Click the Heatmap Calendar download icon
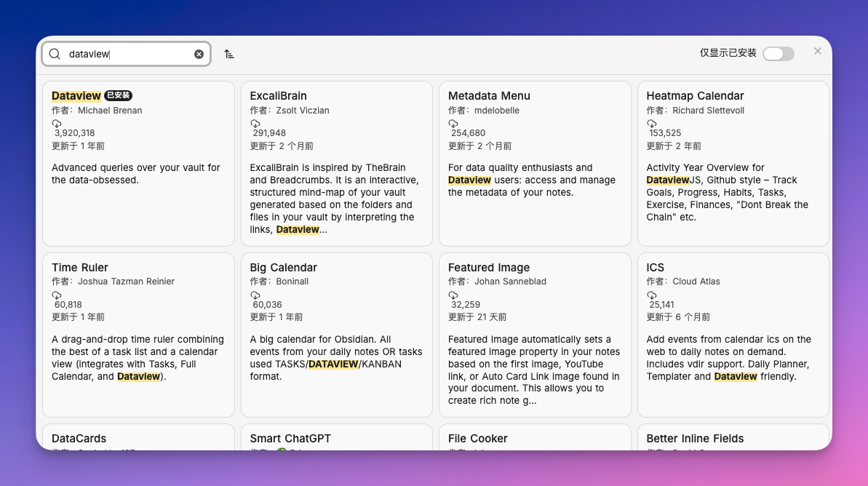Viewport: 868px width, 486px height. click(652, 124)
